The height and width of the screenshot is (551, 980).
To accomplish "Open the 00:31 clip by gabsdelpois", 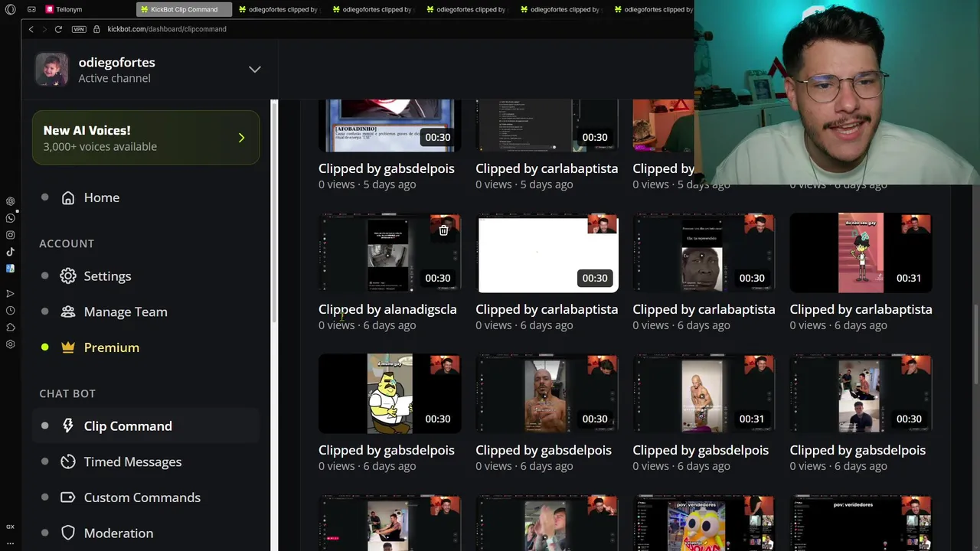I will click(704, 394).
